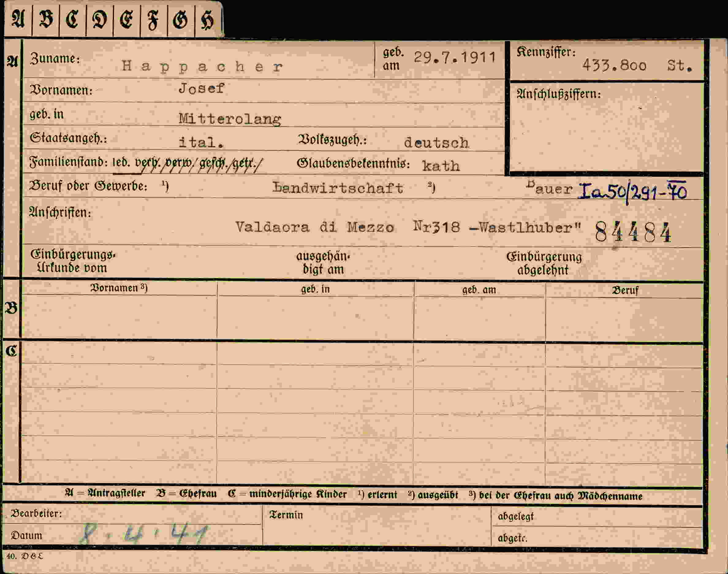Click the 'Kennziffer:' label
Screen dimensions: 728x574
pos(546,52)
